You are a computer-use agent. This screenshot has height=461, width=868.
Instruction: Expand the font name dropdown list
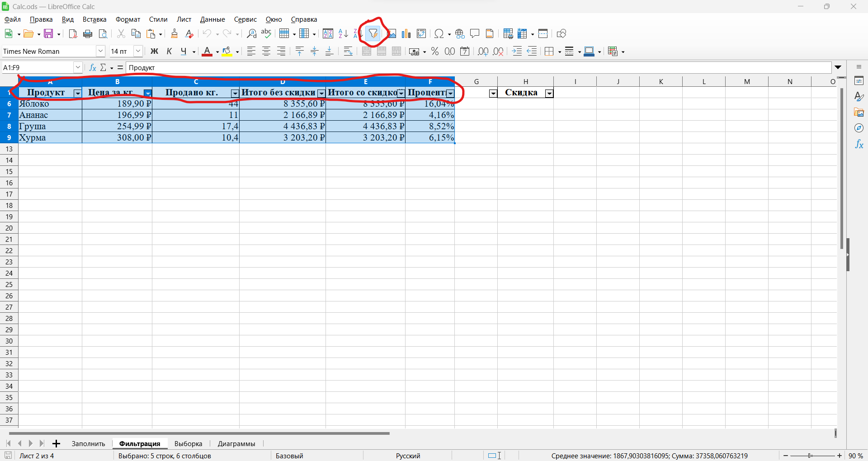100,51
